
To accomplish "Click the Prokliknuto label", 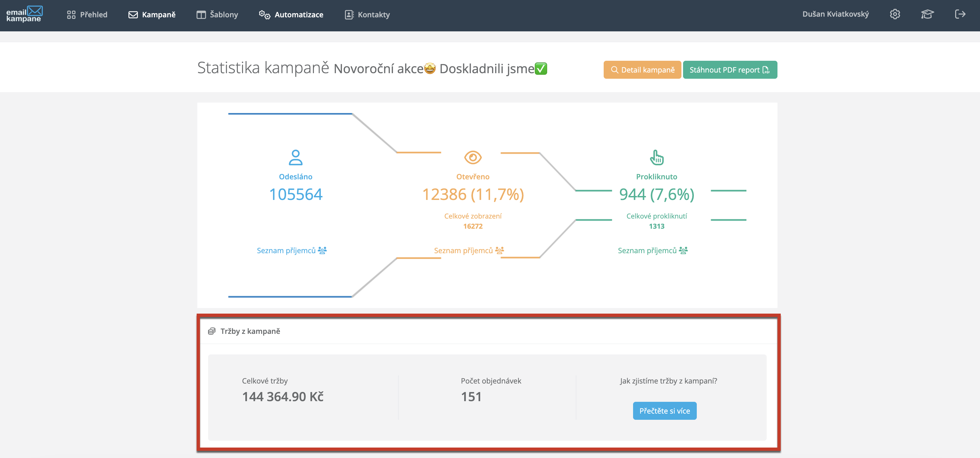I will click(x=657, y=176).
